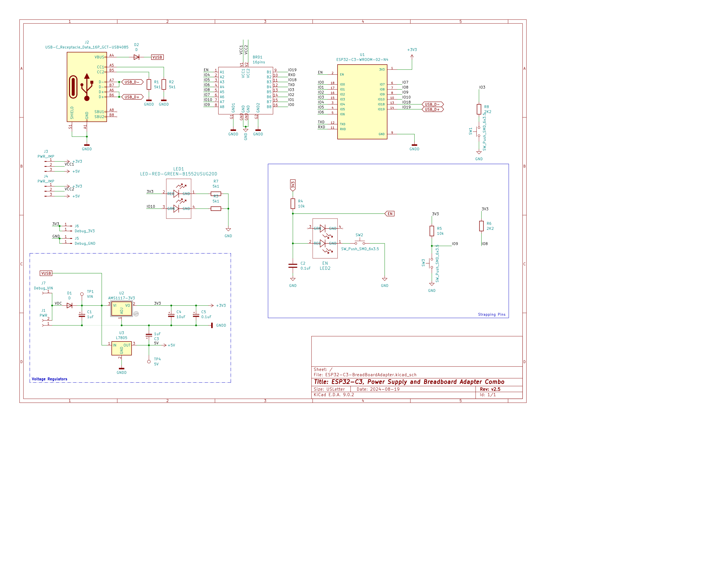
Task: Click the R1 5k1 resistor symbol
Action: [x=149, y=84]
